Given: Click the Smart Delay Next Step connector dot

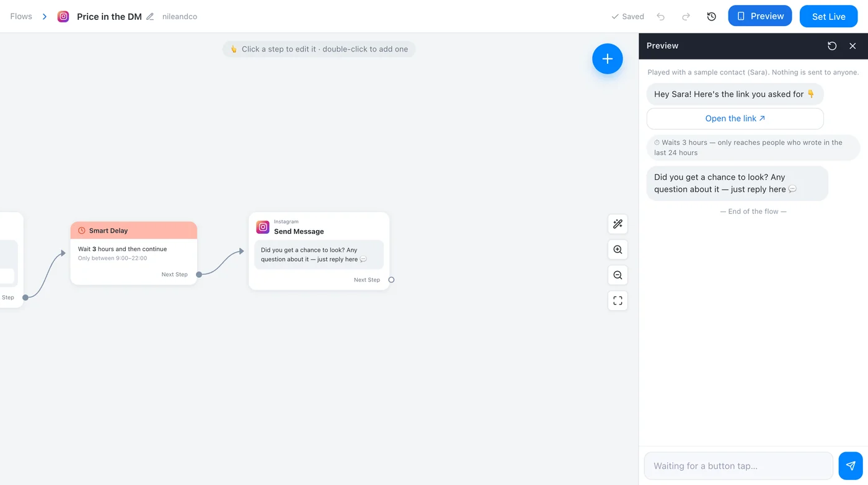Looking at the screenshot, I should click(x=199, y=274).
